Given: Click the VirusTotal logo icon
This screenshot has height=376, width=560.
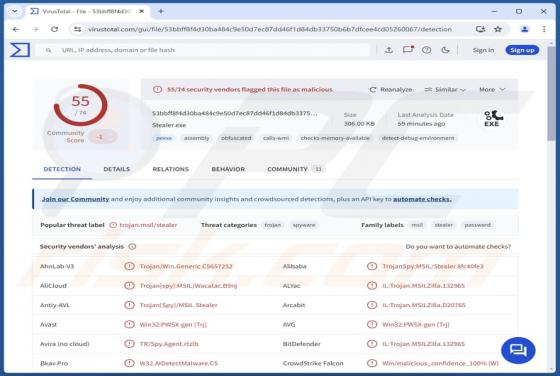Looking at the screenshot, I should click(20, 50).
